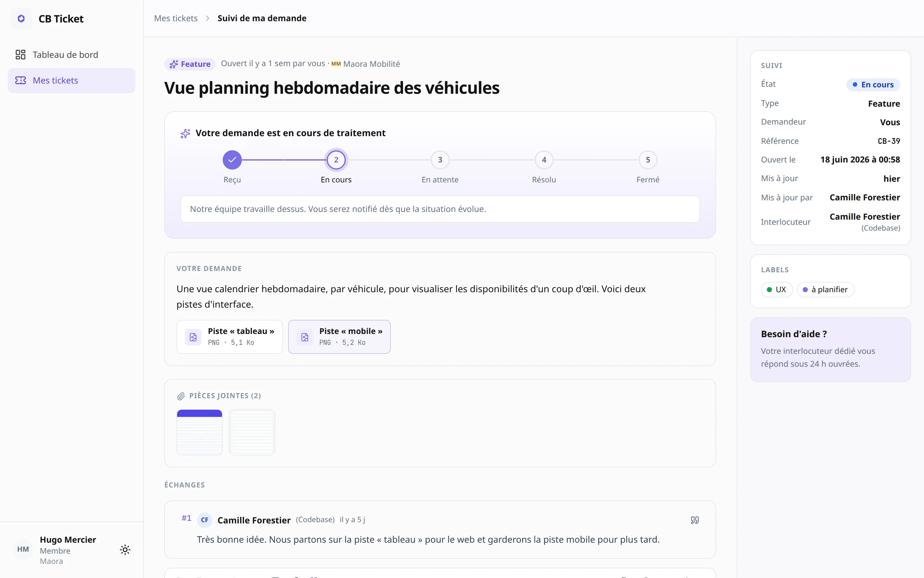Viewport: 924px width, 578px height.
Task: Click the Tableau de bord grid icon
Action: pyautogui.click(x=21, y=55)
